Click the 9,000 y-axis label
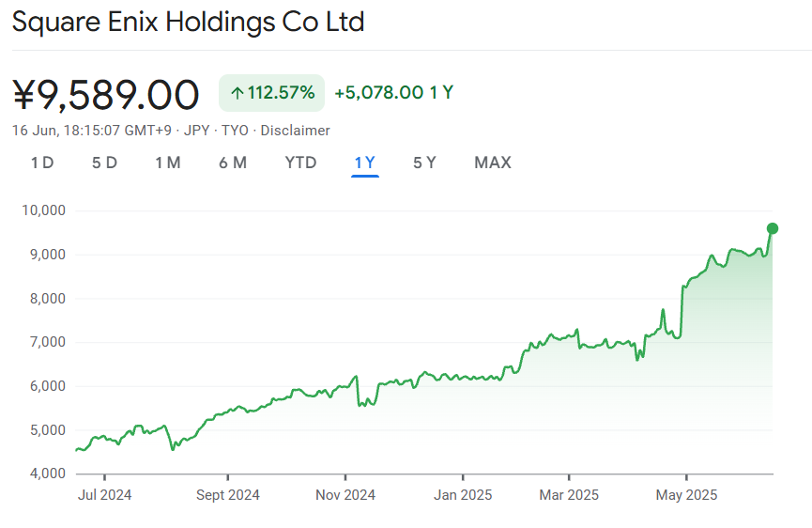 [x=48, y=255]
